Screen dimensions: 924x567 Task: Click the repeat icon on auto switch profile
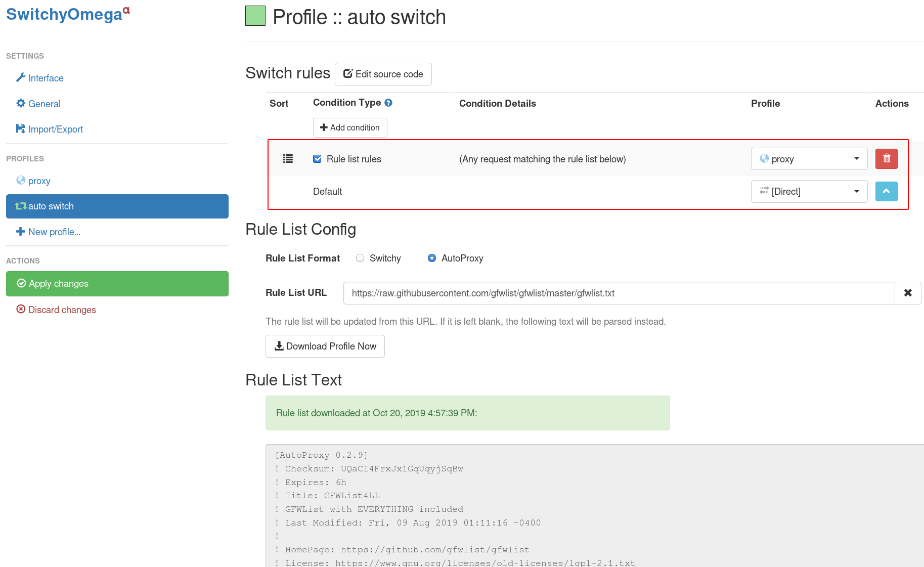[20, 206]
